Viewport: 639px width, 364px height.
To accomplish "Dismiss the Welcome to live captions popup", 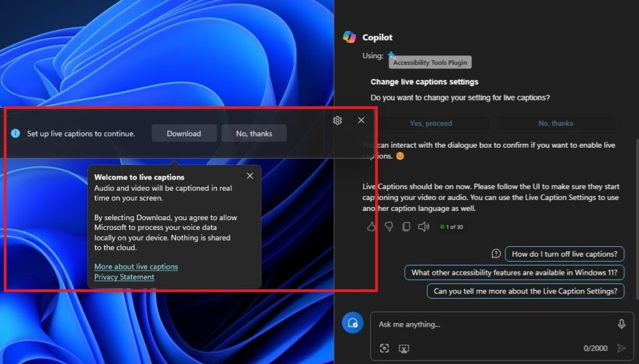I will pyautogui.click(x=250, y=176).
